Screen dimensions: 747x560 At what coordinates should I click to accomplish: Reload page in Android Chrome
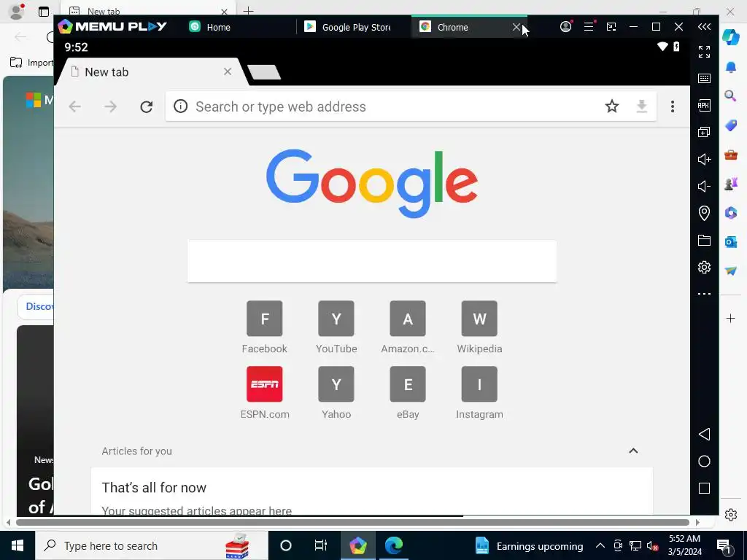pyautogui.click(x=146, y=106)
